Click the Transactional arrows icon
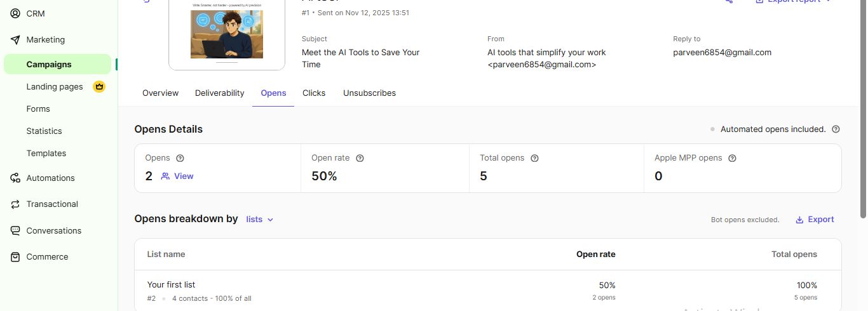 tap(15, 204)
